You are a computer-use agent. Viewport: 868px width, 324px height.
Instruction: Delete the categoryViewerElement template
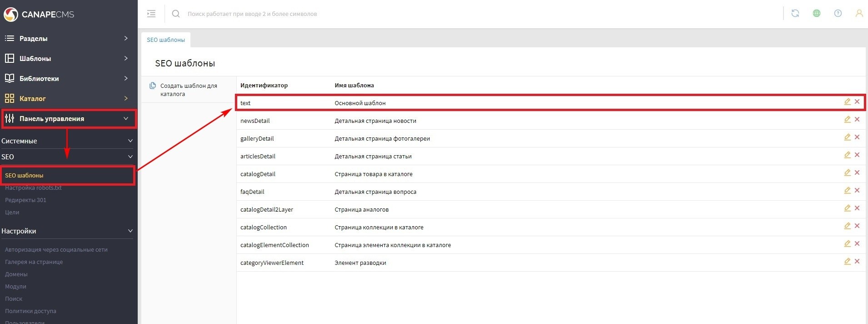(x=857, y=261)
